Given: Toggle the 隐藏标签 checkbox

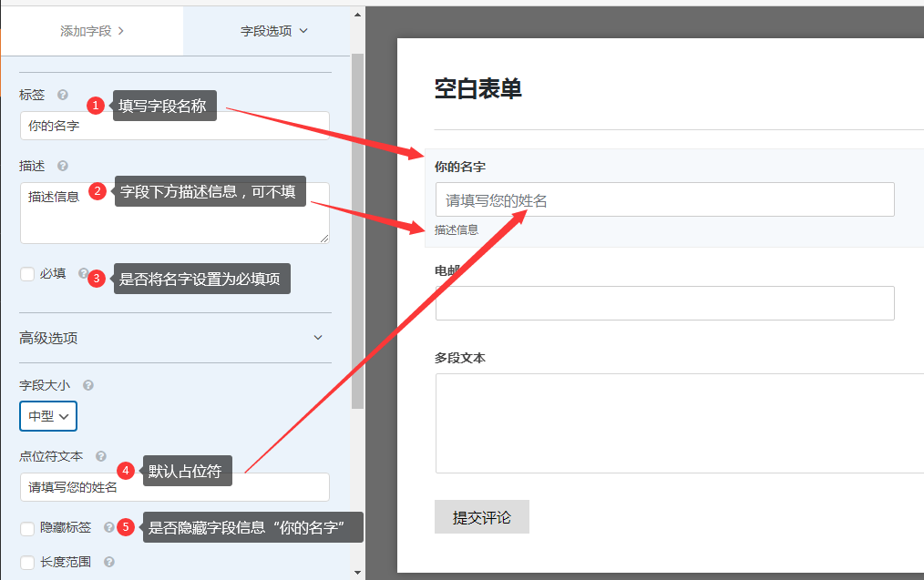Looking at the screenshot, I should pos(27,527).
